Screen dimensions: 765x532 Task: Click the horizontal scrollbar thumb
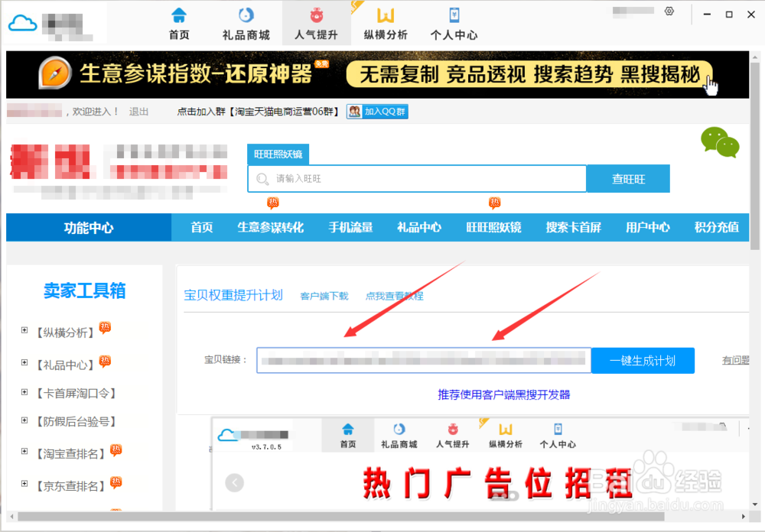click(340, 517)
